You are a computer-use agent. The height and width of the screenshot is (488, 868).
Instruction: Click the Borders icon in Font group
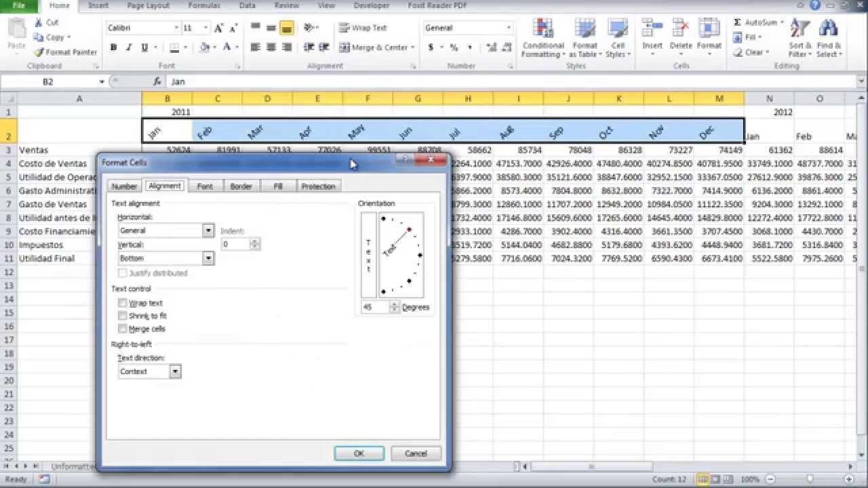(174, 47)
